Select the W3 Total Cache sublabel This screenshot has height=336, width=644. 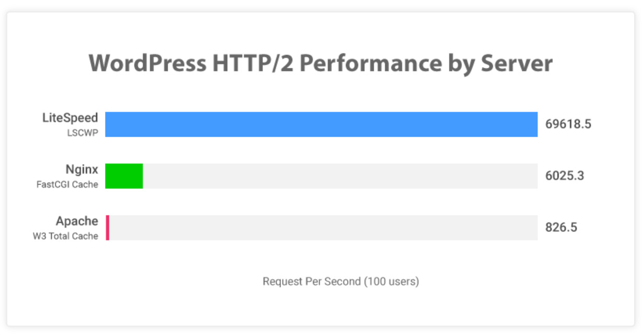click(x=65, y=236)
